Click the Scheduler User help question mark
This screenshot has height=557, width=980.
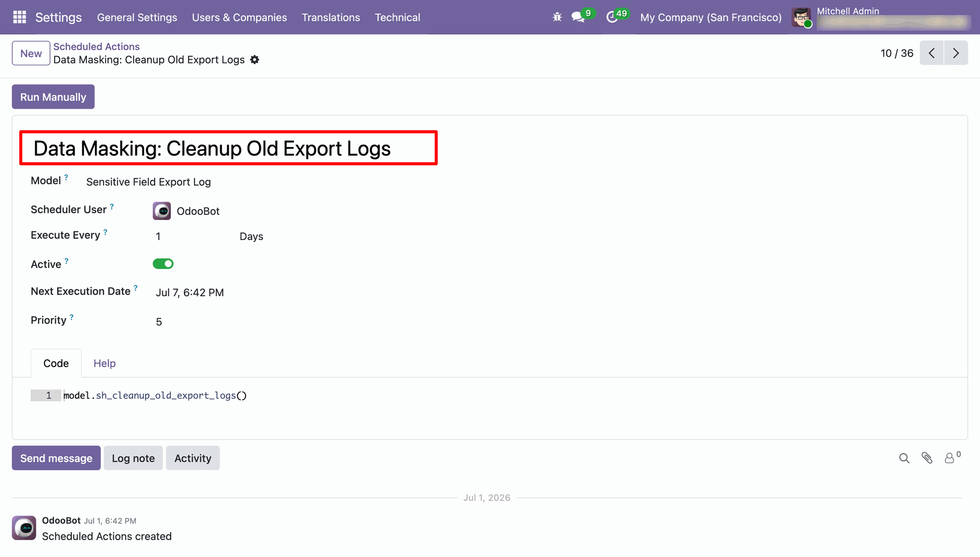tap(112, 207)
